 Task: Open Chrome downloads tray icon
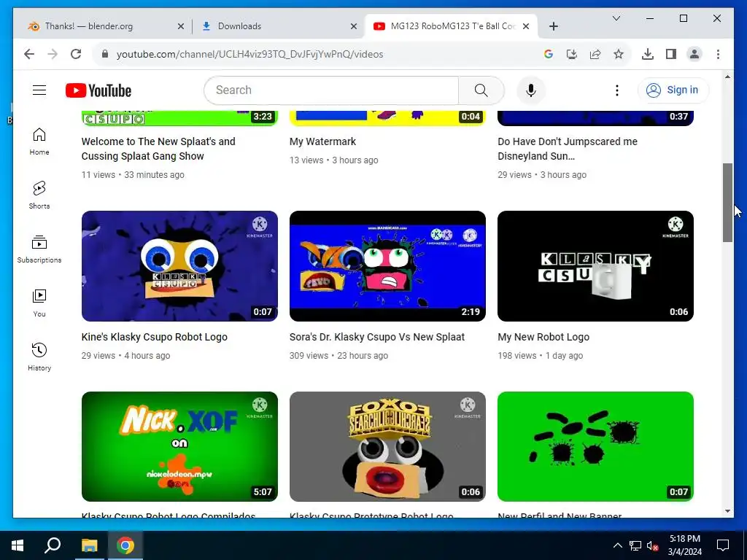pos(648,54)
